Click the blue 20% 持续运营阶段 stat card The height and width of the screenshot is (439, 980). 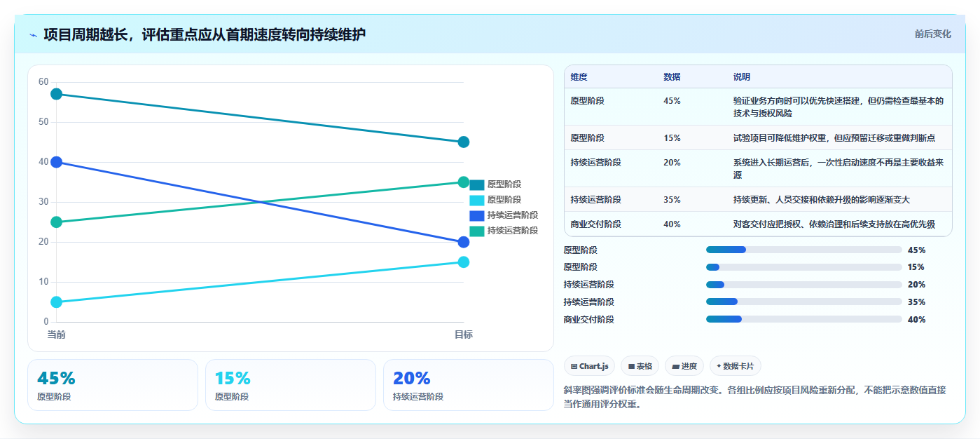(x=469, y=385)
